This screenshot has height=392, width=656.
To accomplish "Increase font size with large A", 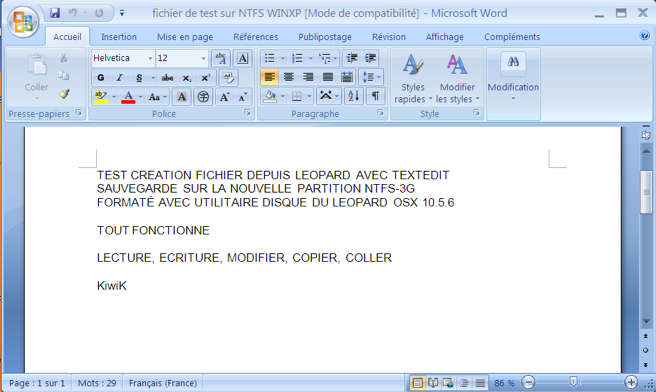I will (x=225, y=97).
